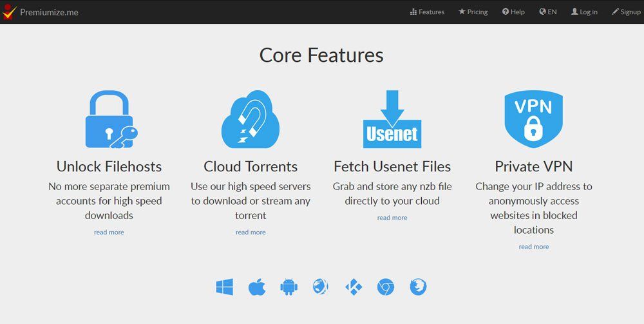644x324 pixels.
Task: Go to the Pricing page
Action: (473, 12)
